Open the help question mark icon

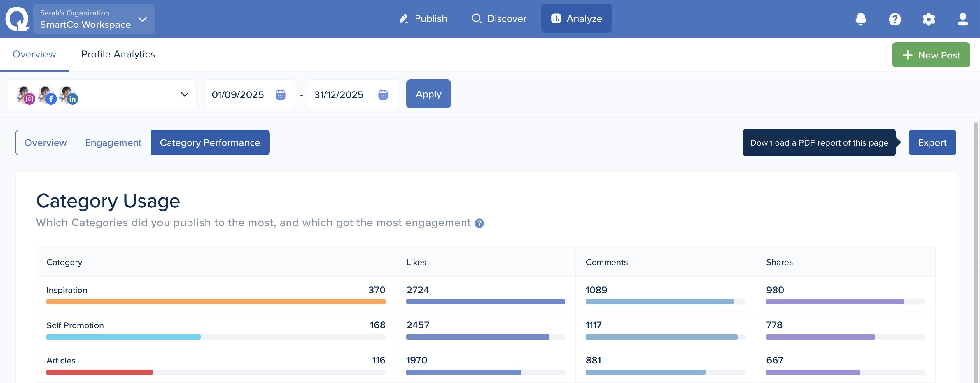click(x=894, y=19)
